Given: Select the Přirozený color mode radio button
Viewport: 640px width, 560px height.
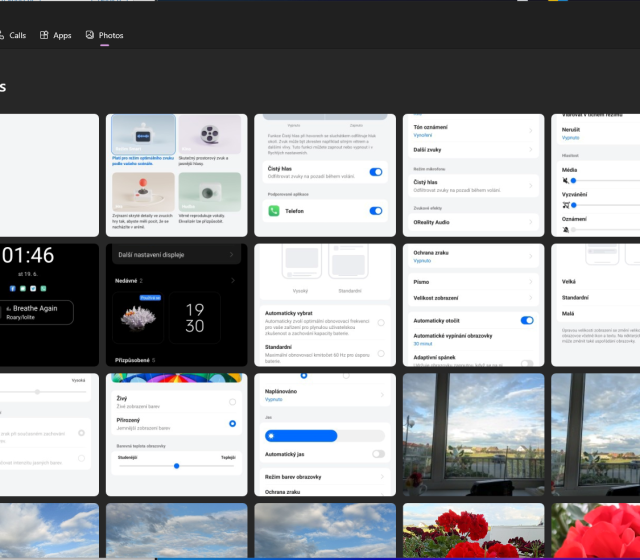Looking at the screenshot, I should pos(233,424).
